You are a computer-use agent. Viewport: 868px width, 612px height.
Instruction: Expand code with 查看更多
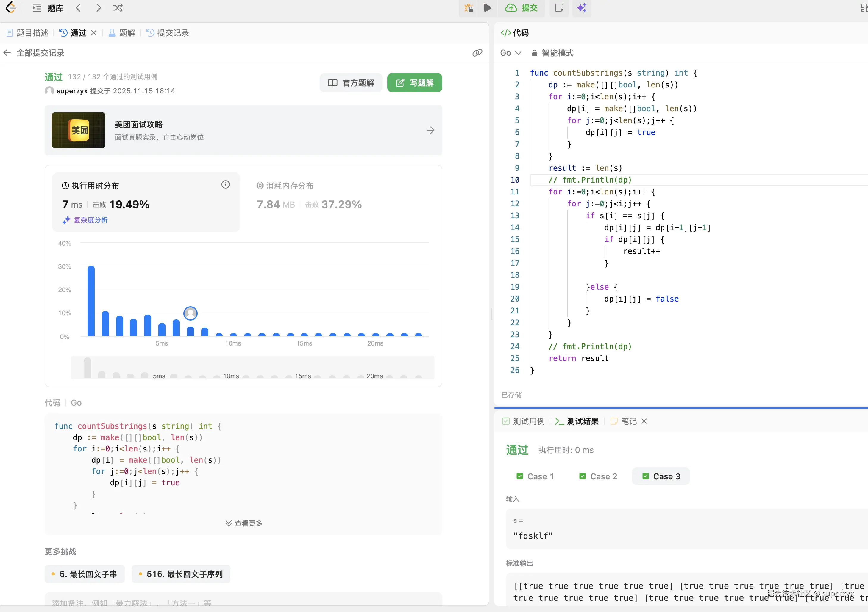(244, 523)
